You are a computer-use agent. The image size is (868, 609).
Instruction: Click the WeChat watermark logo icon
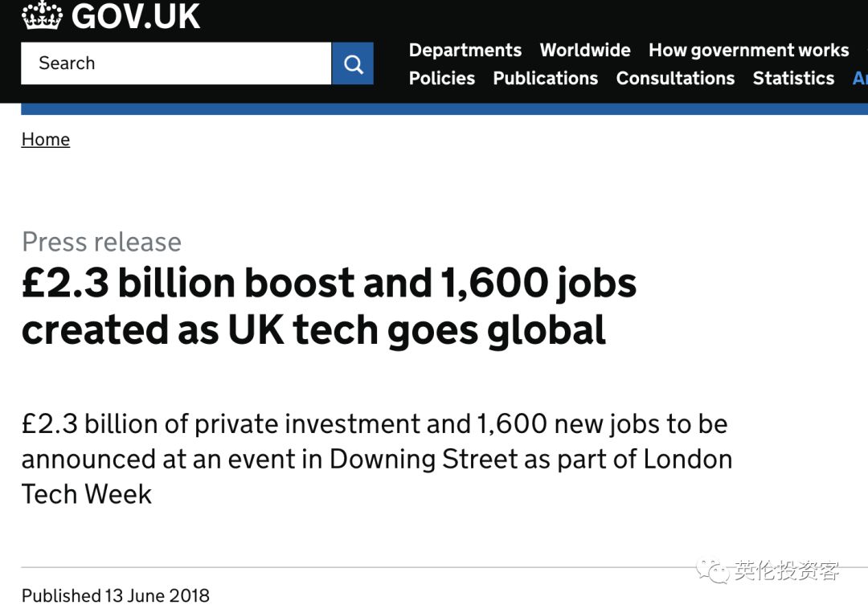(x=712, y=570)
